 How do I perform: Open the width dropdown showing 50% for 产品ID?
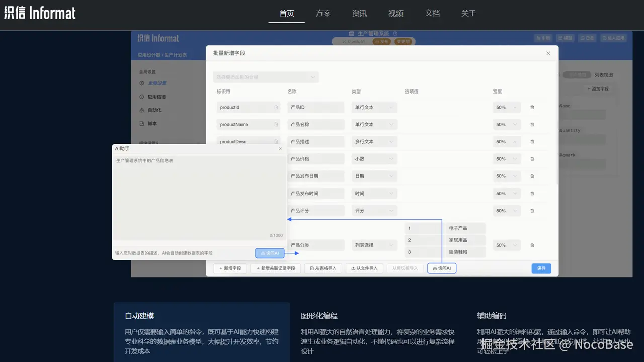[x=506, y=107]
